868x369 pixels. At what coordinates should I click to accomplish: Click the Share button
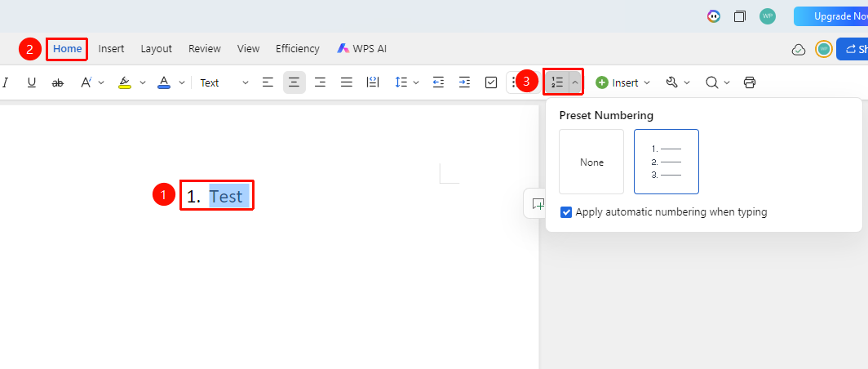(852, 49)
